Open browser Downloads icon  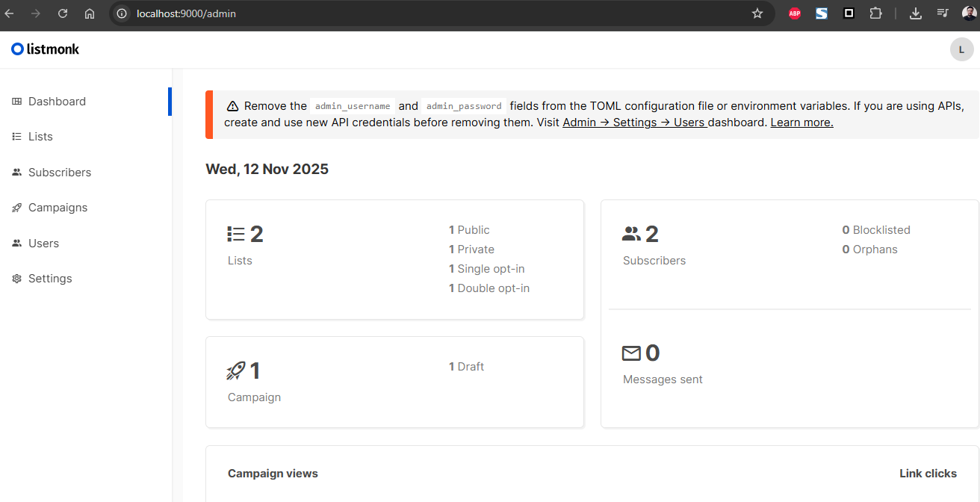pos(916,13)
